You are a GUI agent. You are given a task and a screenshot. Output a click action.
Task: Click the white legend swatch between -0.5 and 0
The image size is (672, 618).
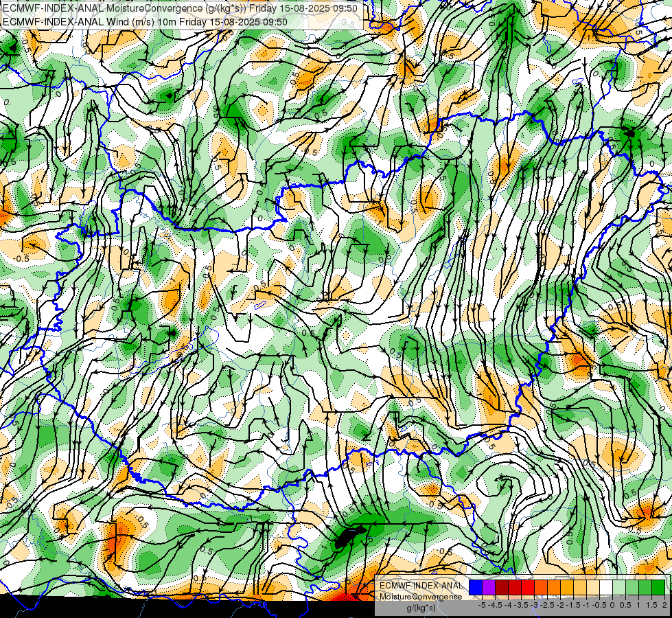pyautogui.click(x=606, y=587)
